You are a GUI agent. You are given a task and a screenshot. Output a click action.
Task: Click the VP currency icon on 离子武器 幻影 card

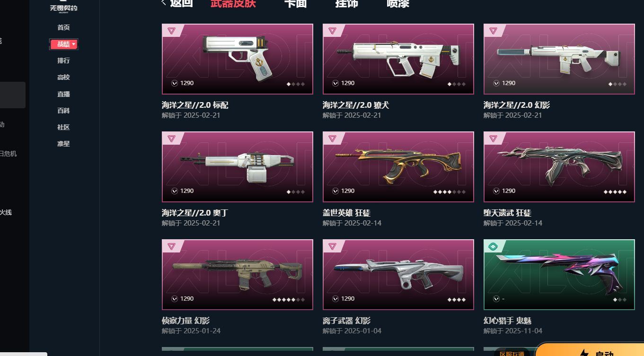click(335, 299)
